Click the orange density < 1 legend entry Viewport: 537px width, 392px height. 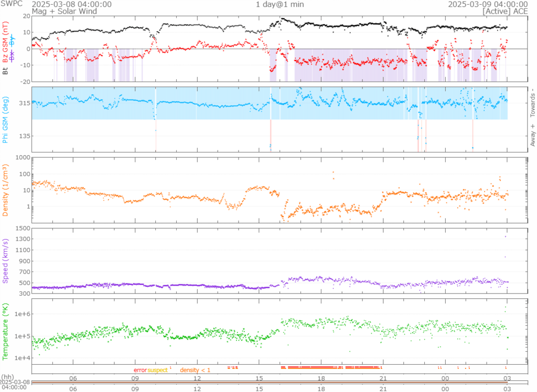[x=195, y=370]
